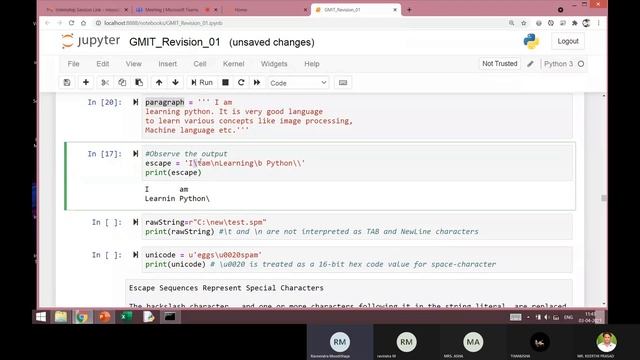
Task: Move selected cell up arrow
Action: (x=159, y=82)
